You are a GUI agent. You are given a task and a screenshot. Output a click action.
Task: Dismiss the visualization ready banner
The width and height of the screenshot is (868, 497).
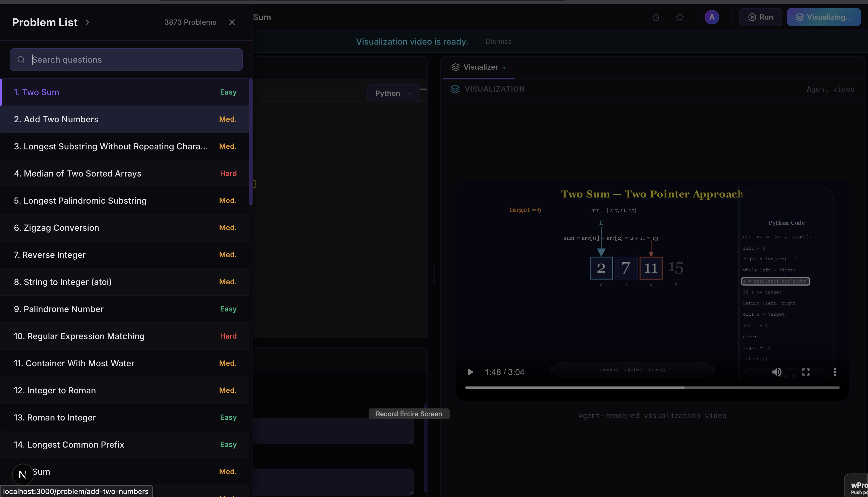pyautogui.click(x=498, y=41)
